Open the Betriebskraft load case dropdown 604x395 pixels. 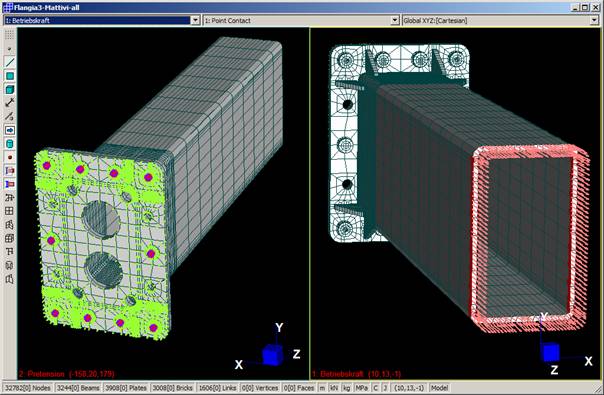195,20
